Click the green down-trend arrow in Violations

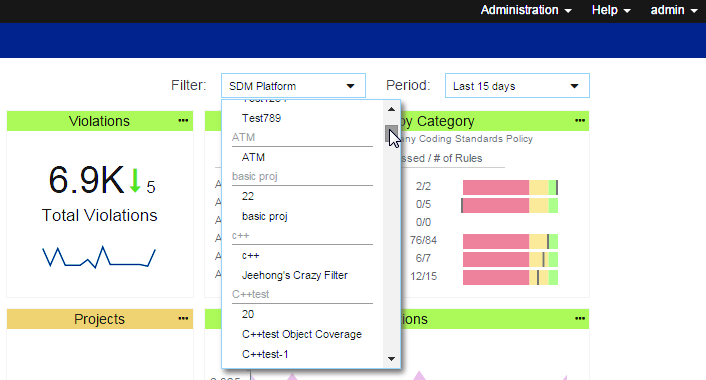(135, 181)
